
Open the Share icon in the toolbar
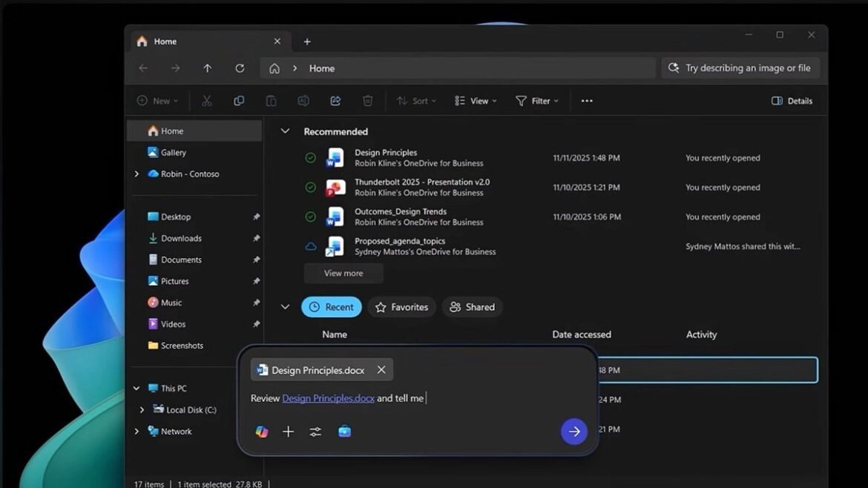[335, 100]
